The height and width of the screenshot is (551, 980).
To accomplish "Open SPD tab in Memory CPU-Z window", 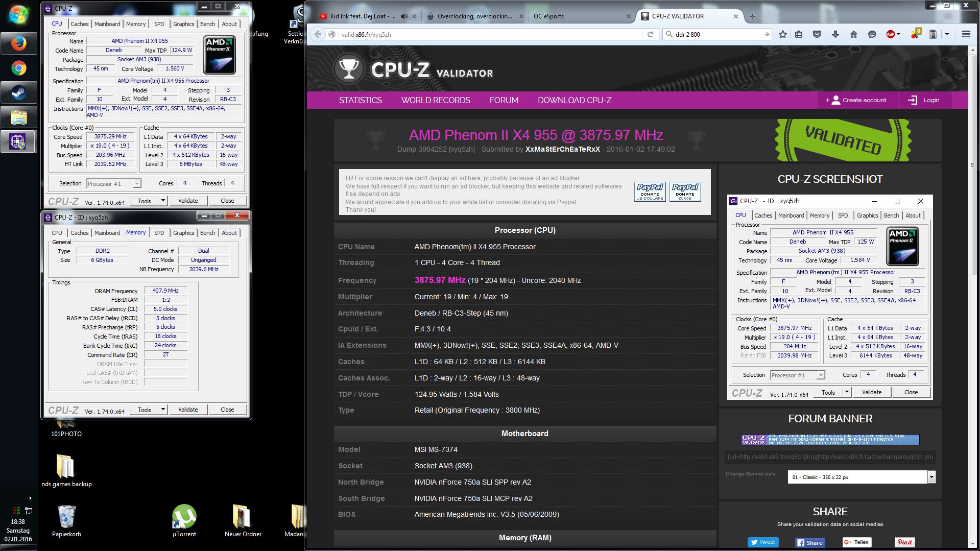I will tap(159, 233).
